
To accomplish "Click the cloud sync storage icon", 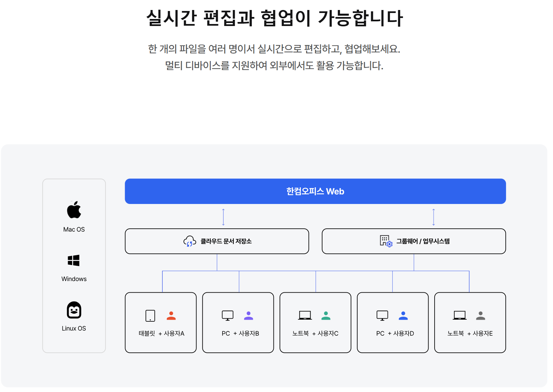I will pos(189,241).
